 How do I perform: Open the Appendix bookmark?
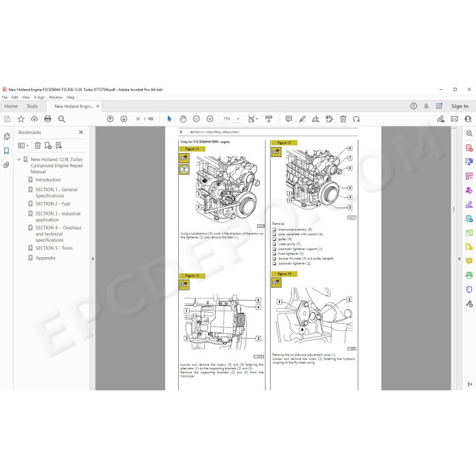(x=46, y=258)
